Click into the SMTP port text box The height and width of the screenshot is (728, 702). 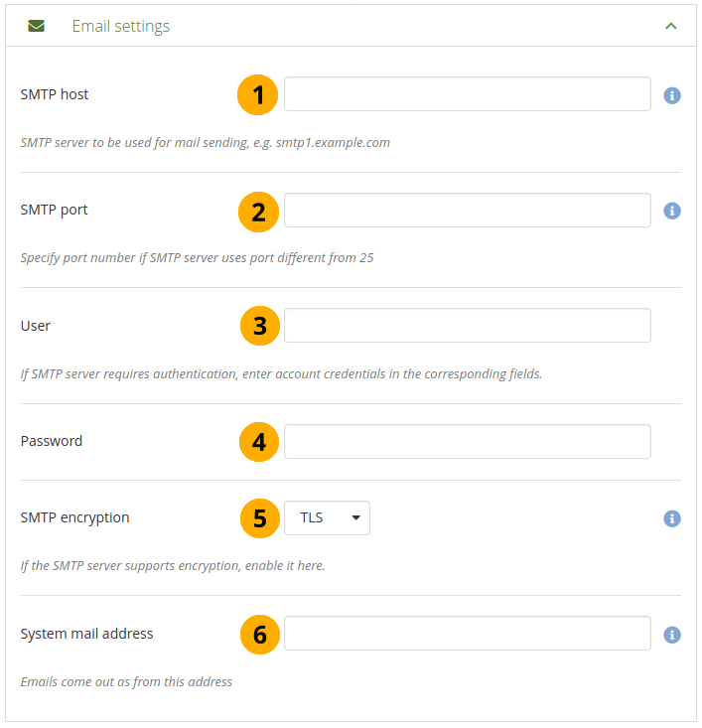[x=467, y=210]
